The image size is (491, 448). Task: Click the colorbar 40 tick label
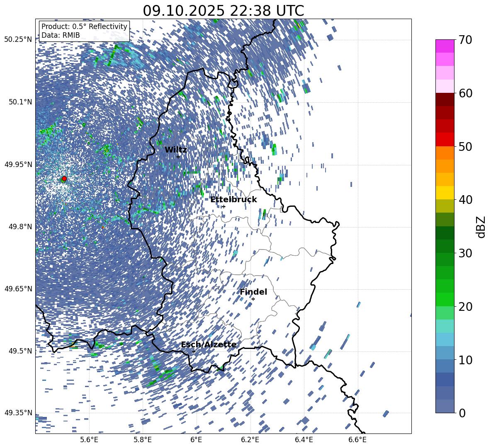(465, 200)
